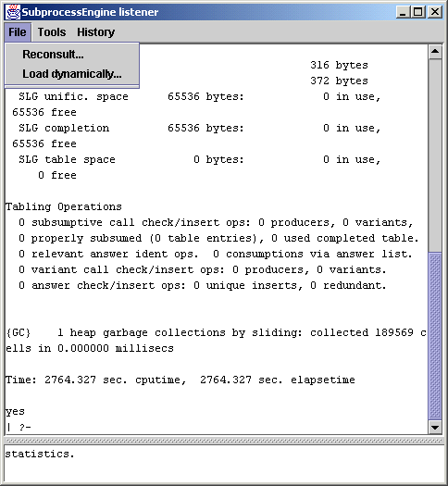The image size is (448, 486).
Task: Click the scrollbar down arrow
Action: [x=435, y=427]
